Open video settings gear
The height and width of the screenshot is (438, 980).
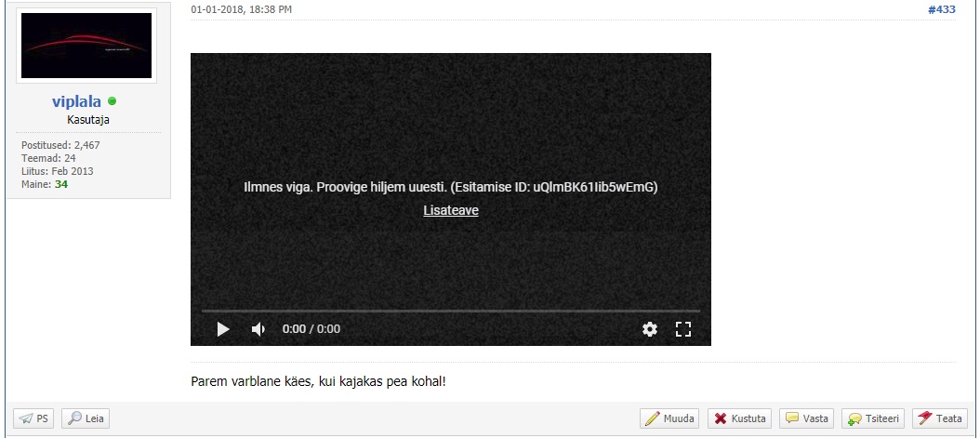[x=650, y=329]
